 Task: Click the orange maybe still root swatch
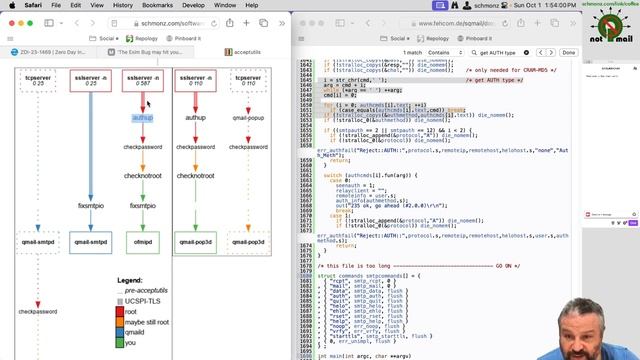[x=120, y=322]
